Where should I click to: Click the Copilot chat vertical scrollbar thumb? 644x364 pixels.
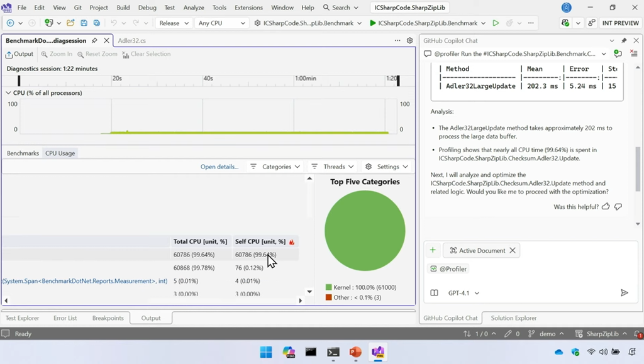pos(638,170)
